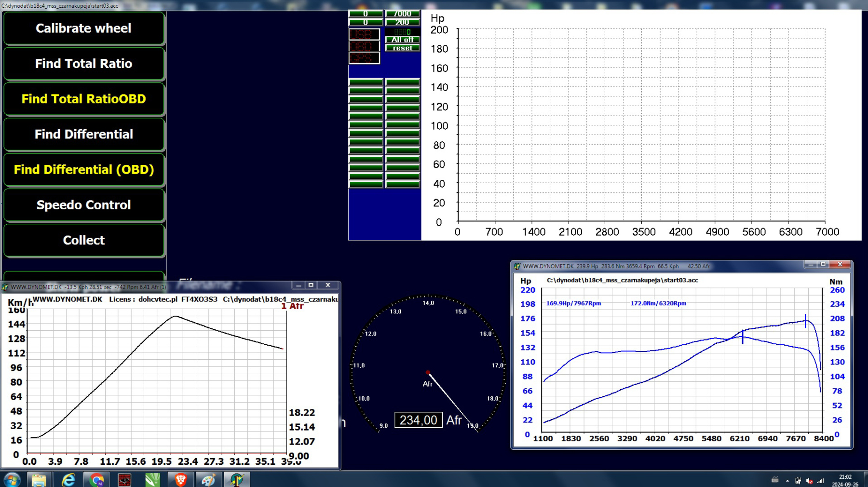
Task: Click the 234,00 Afr readout field
Action: click(x=418, y=420)
